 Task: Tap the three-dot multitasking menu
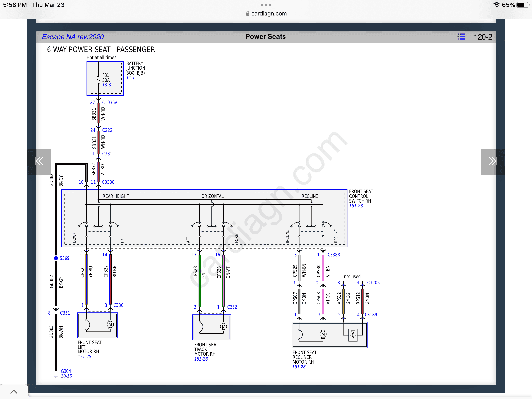(x=266, y=5)
